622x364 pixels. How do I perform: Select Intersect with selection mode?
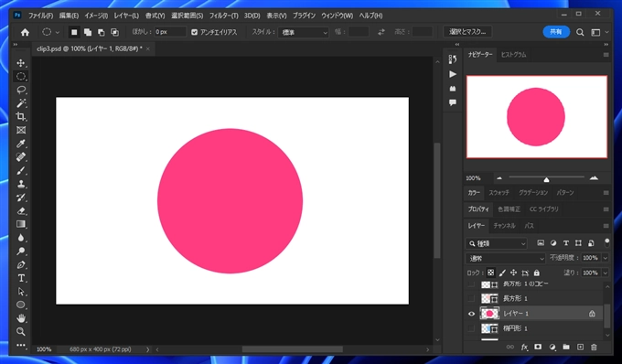pos(114,32)
